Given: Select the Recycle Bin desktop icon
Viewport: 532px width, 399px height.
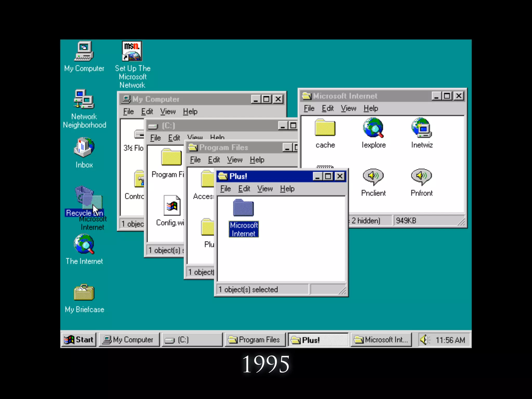Looking at the screenshot, I should 84,201.
